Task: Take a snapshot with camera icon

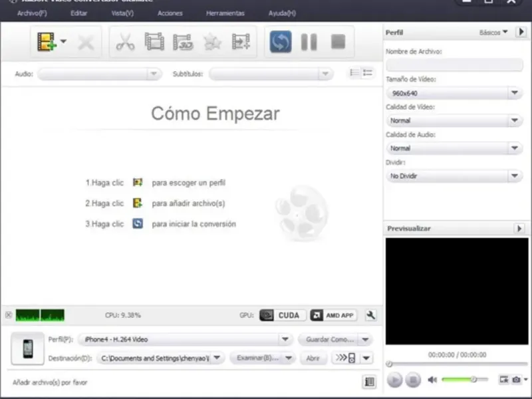Action: point(516,379)
